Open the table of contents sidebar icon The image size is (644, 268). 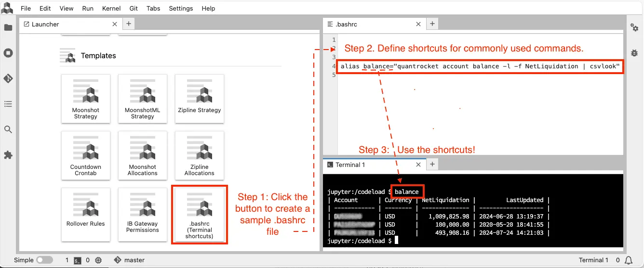coord(8,104)
